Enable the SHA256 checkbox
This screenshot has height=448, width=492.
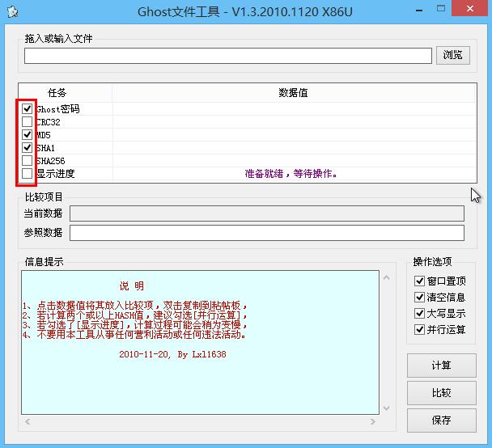(x=28, y=160)
